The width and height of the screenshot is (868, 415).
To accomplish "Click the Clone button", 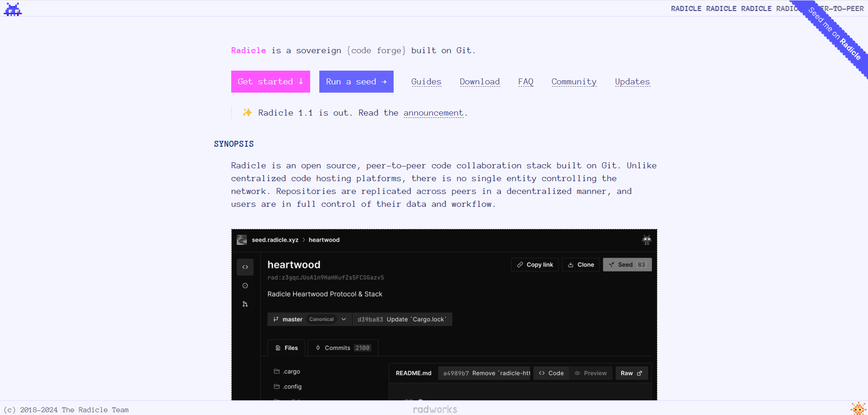I will 581,265.
